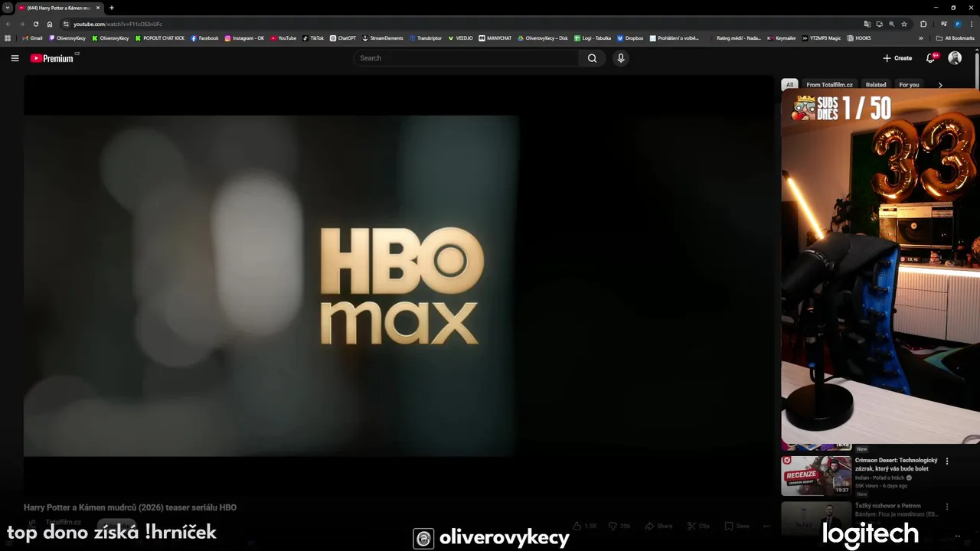980x551 pixels.
Task: Click the search magnifier button
Action: (592, 58)
